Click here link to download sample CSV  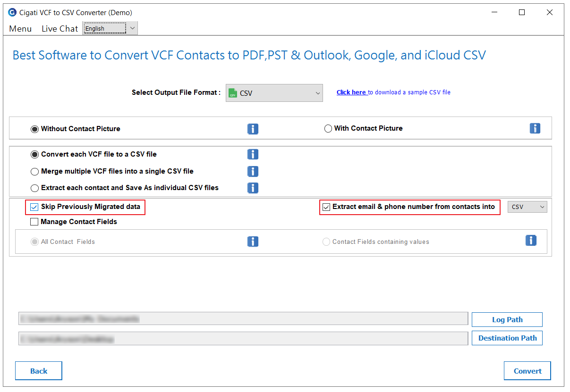tap(352, 92)
